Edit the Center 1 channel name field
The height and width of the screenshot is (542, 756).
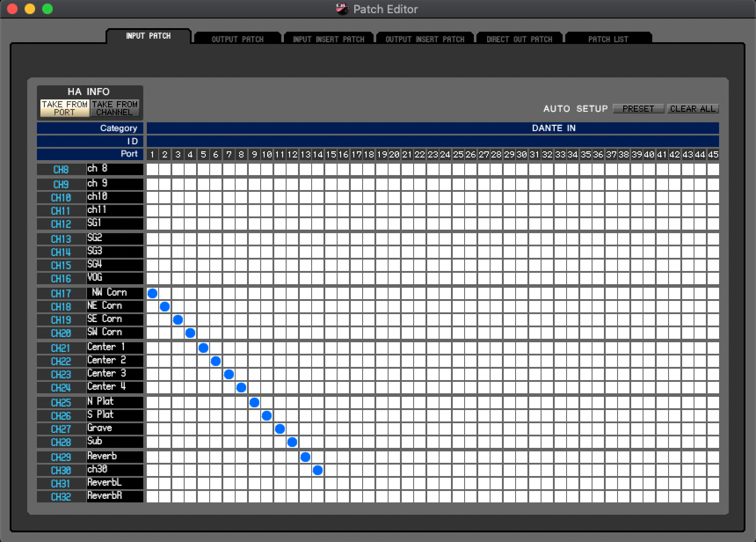coord(115,348)
